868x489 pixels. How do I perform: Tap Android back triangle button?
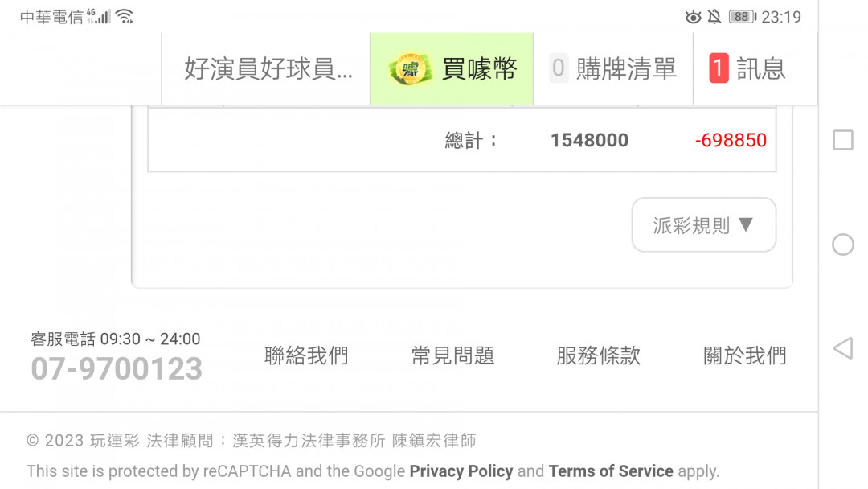843,348
